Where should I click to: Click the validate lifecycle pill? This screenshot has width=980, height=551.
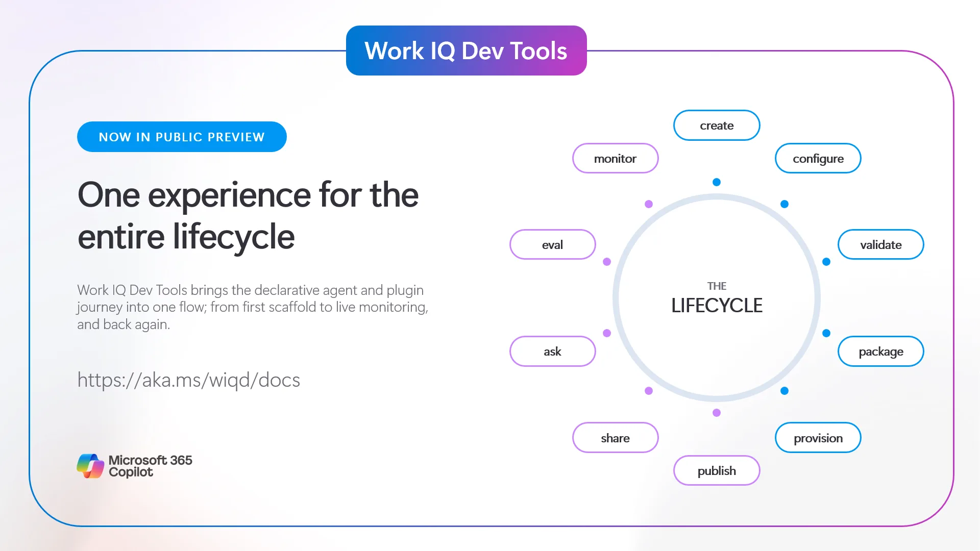pyautogui.click(x=881, y=244)
